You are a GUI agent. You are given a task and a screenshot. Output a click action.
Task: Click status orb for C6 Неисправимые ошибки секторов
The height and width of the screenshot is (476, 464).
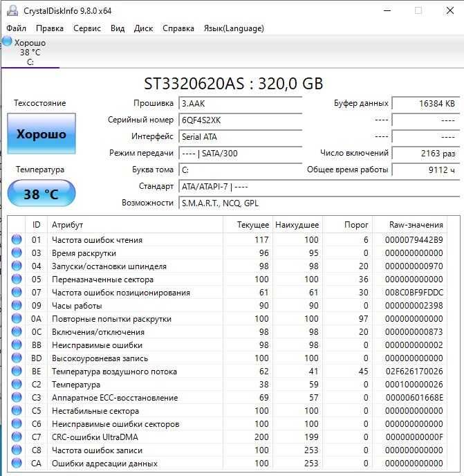pyautogui.click(x=17, y=423)
